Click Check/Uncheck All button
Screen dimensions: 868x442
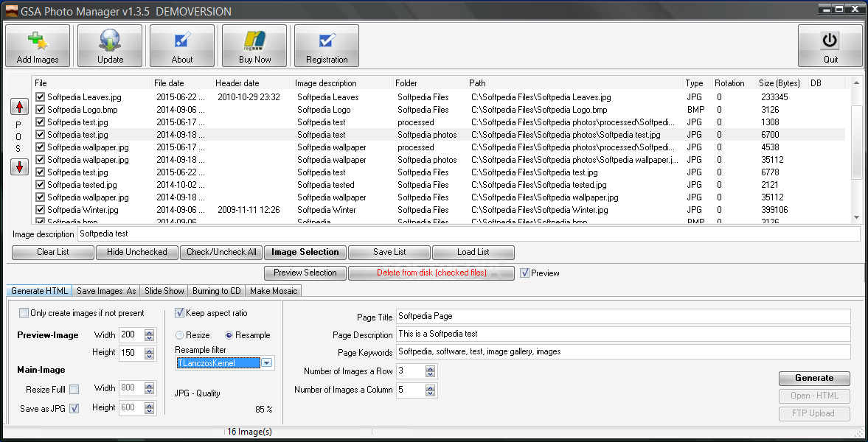tap(221, 252)
